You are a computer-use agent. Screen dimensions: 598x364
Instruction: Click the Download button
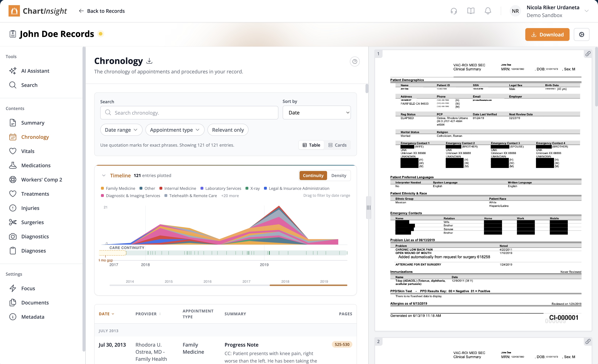[x=547, y=34]
